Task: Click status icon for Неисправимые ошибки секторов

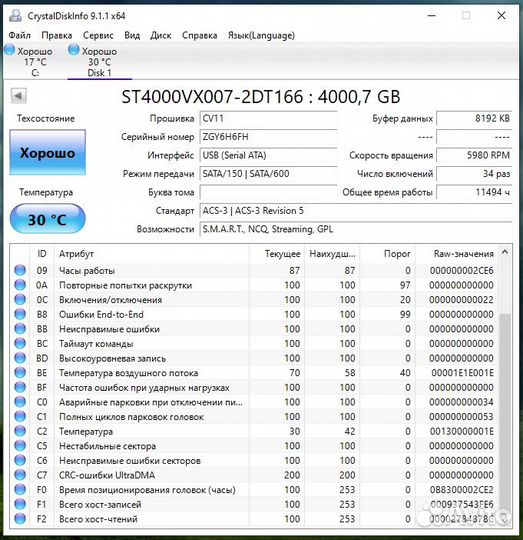Action: tap(20, 460)
